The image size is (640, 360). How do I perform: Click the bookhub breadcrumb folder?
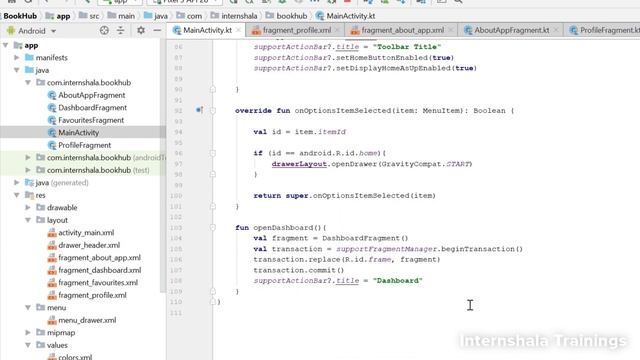286,16
